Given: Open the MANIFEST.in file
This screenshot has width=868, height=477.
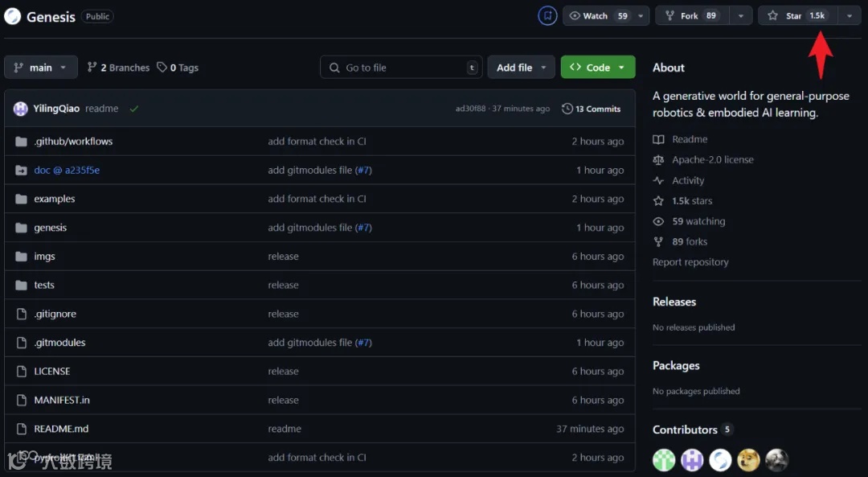Looking at the screenshot, I should (x=61, y=401).
